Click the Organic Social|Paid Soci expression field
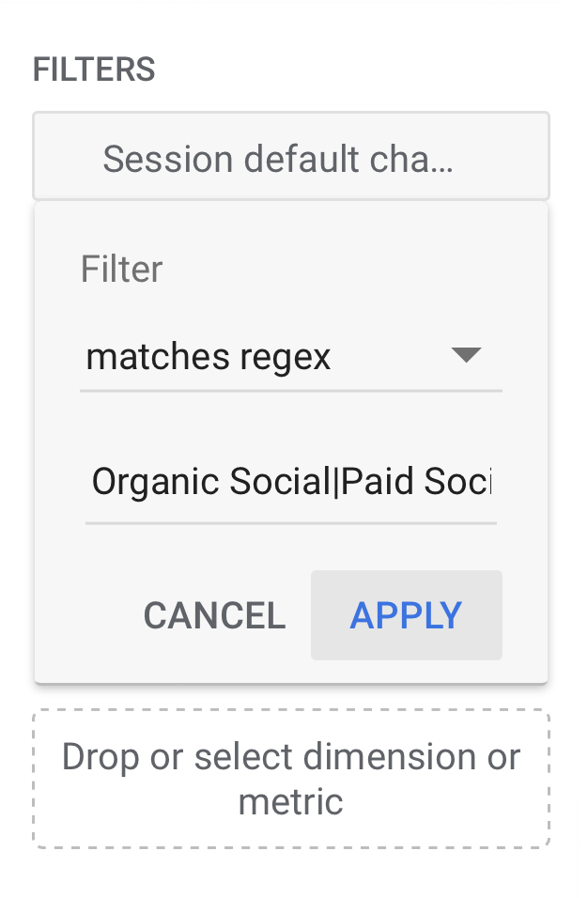The image size is (588, 898). pyautogui.click(x=290, y=483)
